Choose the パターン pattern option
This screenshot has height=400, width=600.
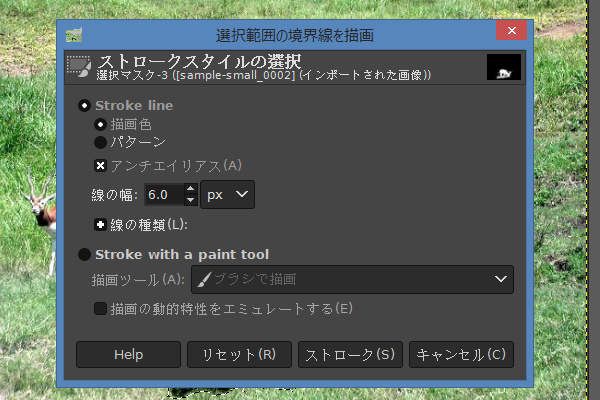pos(100,143)
